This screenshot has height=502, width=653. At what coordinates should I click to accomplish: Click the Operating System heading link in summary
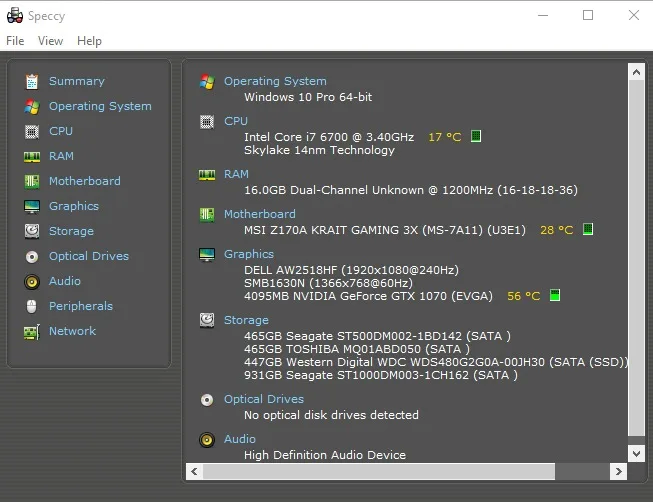[275, 81]
